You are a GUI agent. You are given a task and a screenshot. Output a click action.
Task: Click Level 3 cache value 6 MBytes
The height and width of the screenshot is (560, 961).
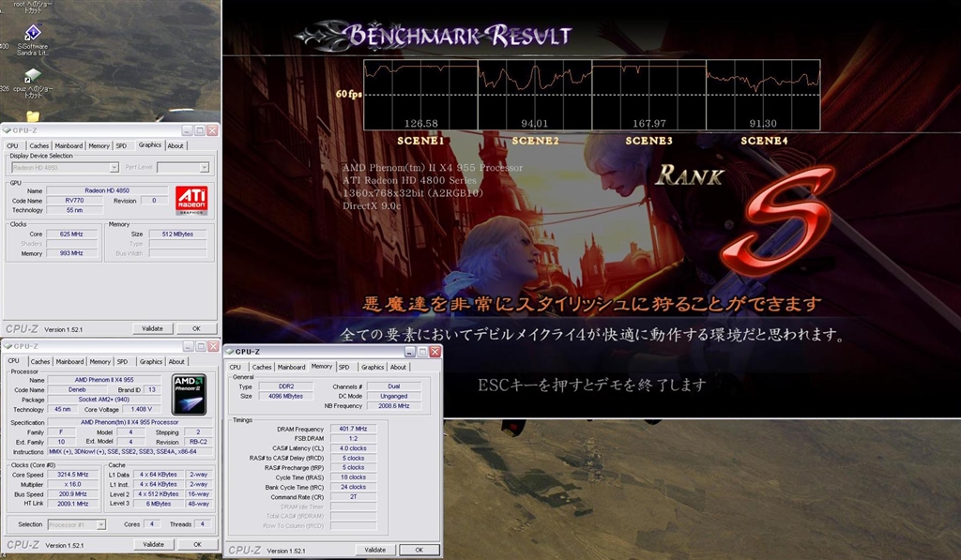point(158,504)
